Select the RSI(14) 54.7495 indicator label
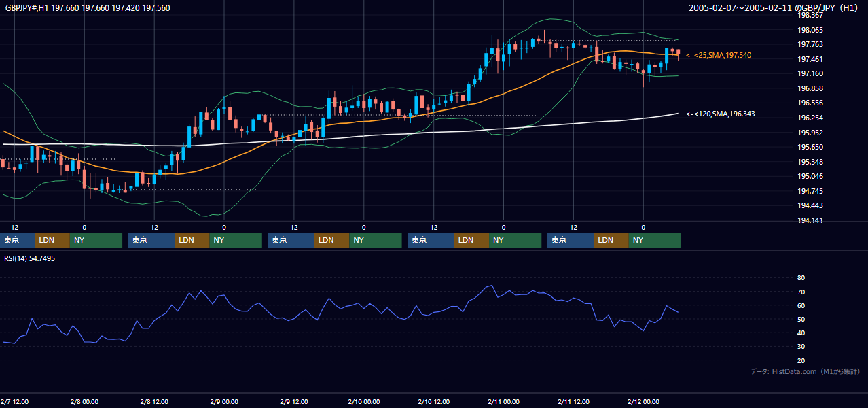The height and width of the screenshot is (408, 868). point(30,258)
